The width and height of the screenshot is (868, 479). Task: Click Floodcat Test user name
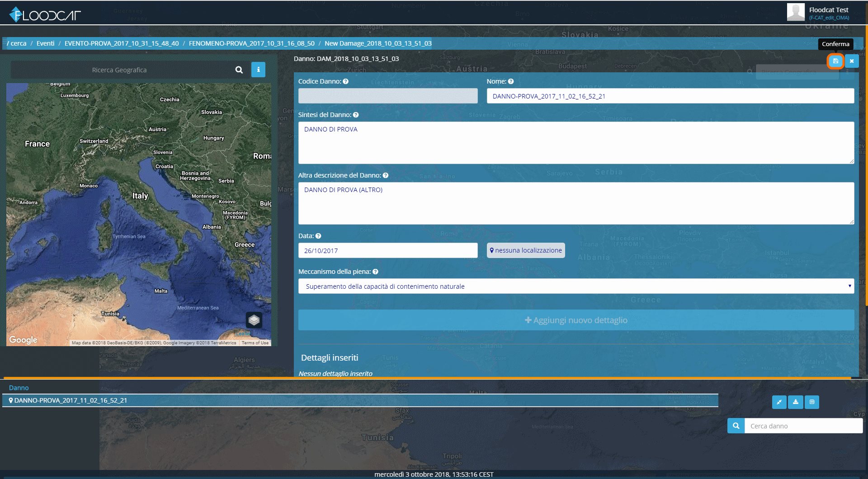click(x=829, y=10)
